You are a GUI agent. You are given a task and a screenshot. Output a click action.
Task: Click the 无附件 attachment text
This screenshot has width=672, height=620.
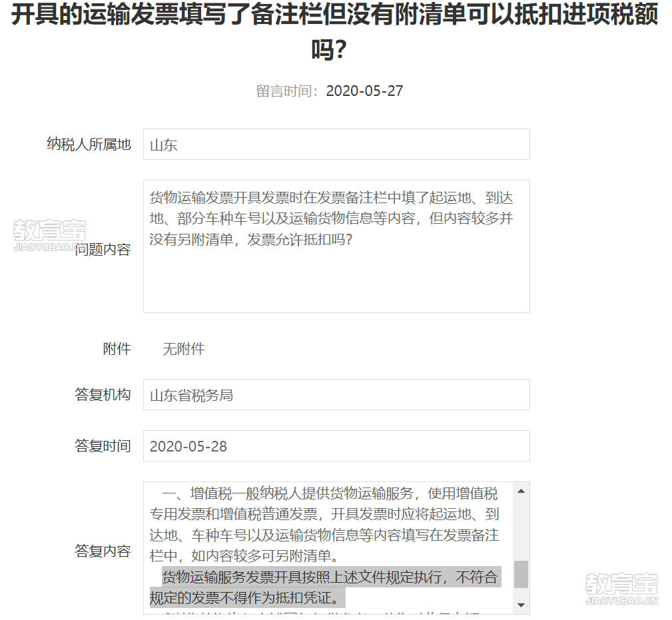pyautogui.click(x=184, y=349)
